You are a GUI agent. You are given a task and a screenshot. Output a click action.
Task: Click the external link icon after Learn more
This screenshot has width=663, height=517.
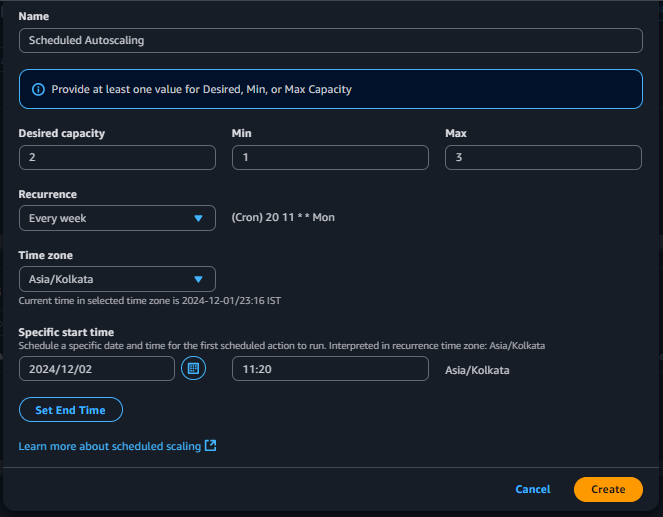[x=210, y=446]
